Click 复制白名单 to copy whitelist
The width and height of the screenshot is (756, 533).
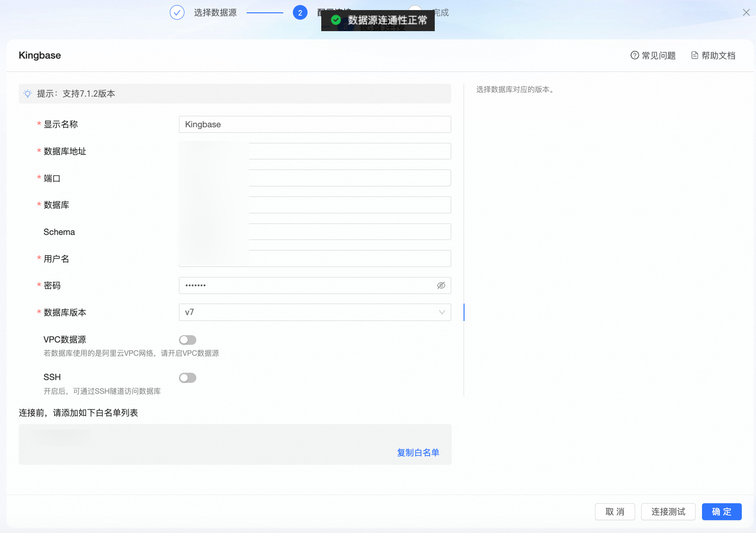coord(418,452)
